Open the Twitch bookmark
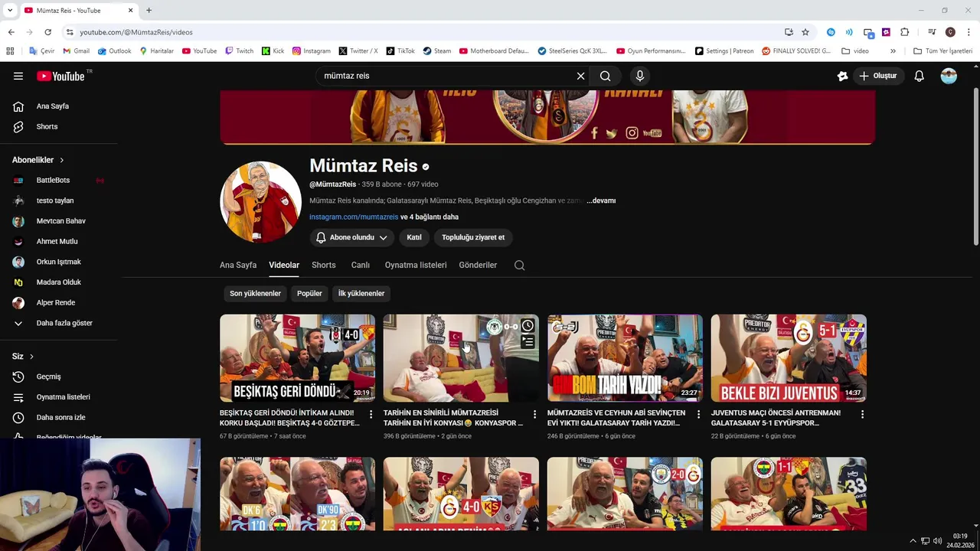Viewport: 980px width, 551px height. 239,51
